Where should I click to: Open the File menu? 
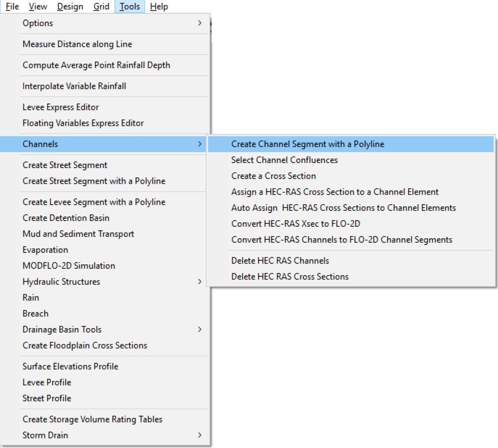[x=12, y=7]
